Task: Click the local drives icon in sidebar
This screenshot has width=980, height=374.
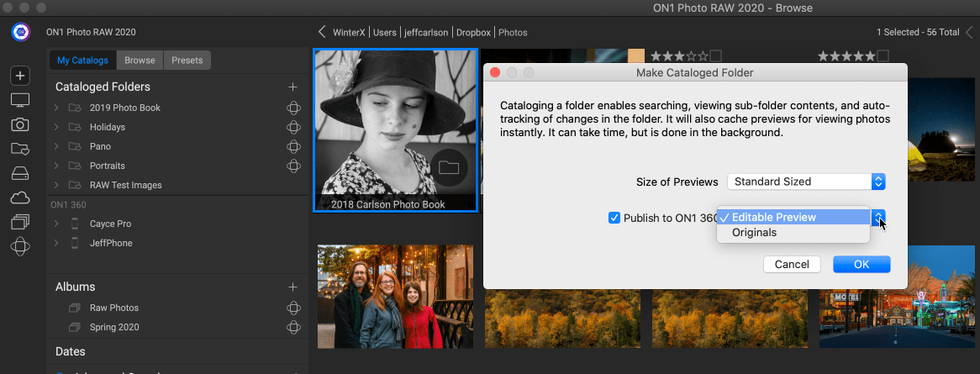Action: click(x=20, y=173)
